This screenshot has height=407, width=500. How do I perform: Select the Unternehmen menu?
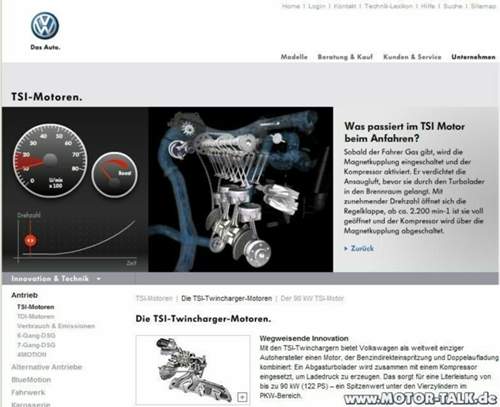(x=473, y=57)
